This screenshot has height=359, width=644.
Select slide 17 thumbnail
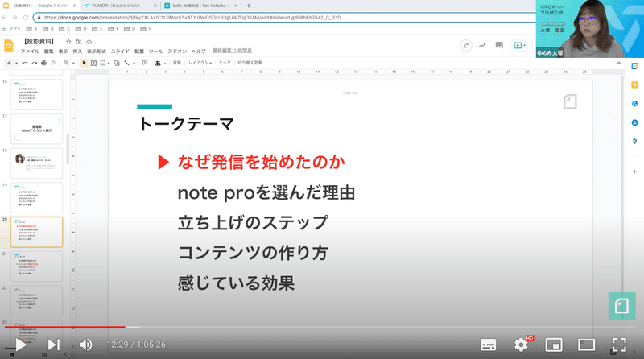pyautogui.click(x=36, y=129)
